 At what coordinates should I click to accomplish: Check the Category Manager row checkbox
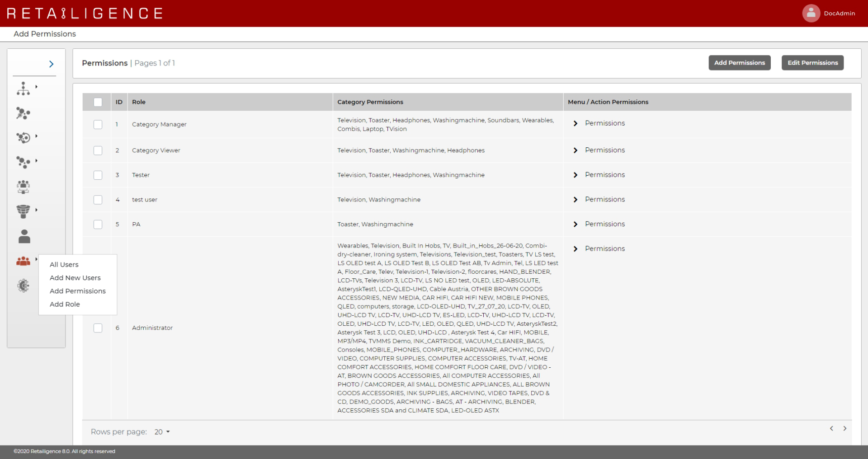(98, 124)
